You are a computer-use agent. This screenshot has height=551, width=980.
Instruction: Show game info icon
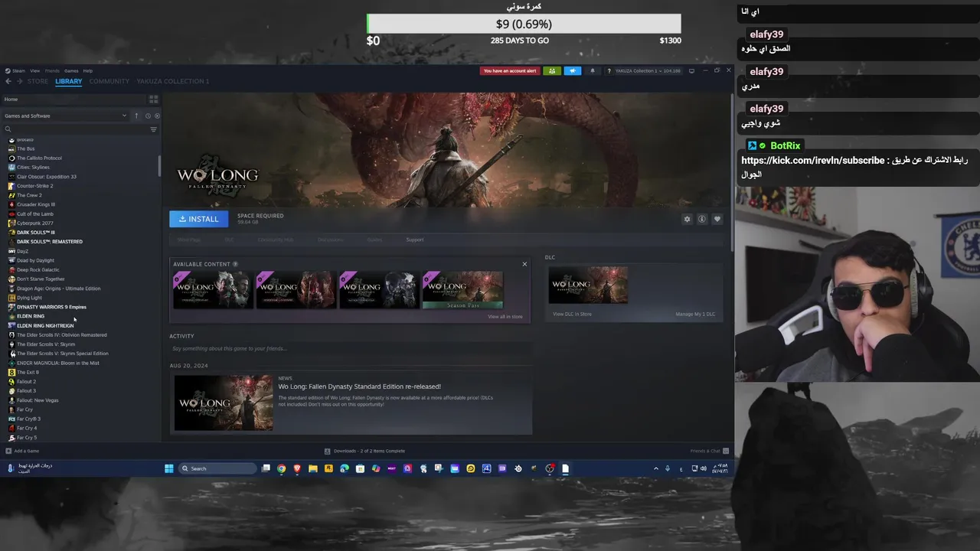[702, 219]
